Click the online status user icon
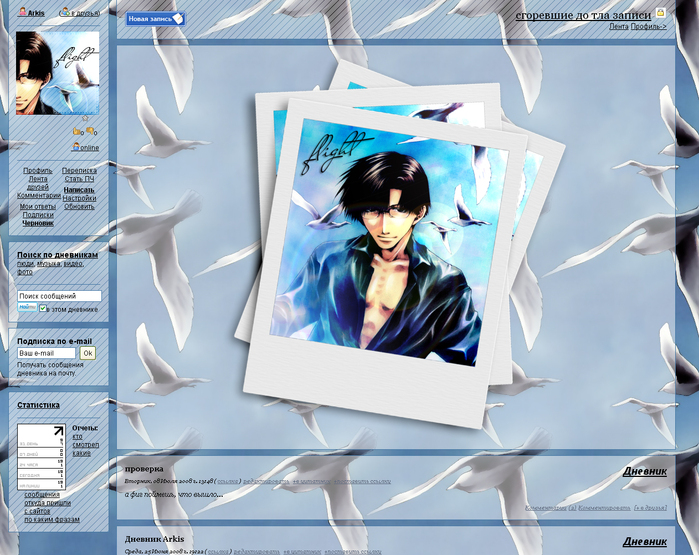 click(x=76, y=147)
